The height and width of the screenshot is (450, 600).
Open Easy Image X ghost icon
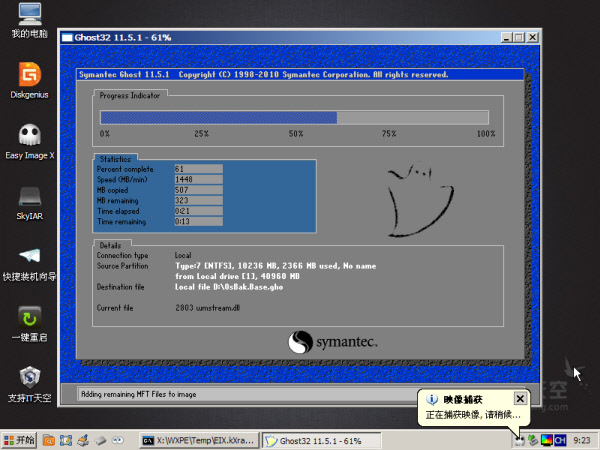pos(29,142)
